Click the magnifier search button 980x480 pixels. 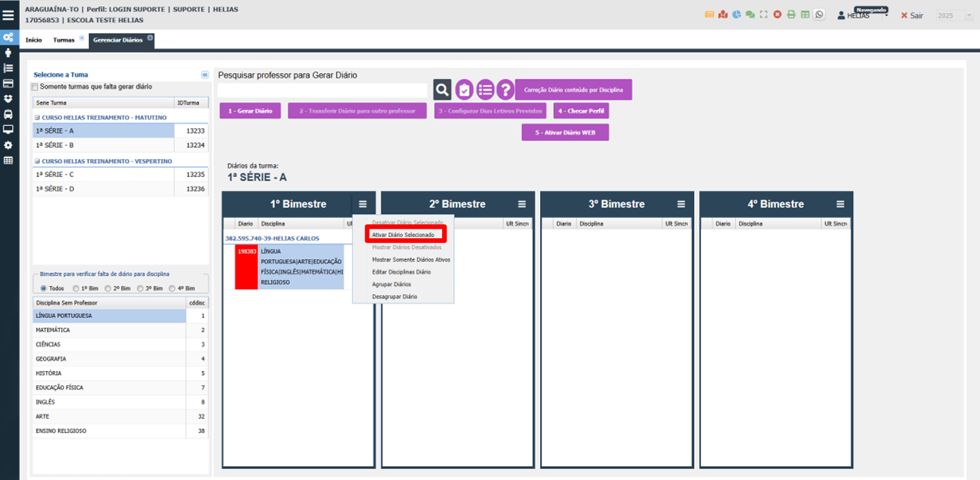442,90
